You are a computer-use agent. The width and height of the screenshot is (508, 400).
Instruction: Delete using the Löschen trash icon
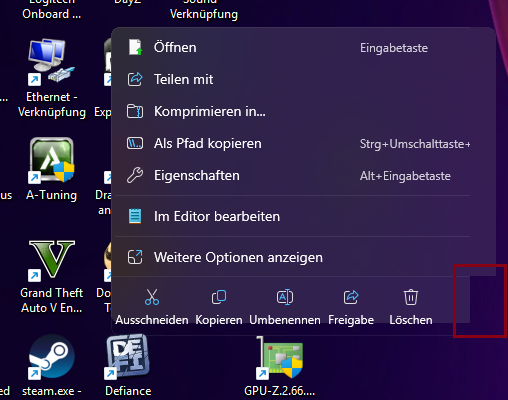[x=411, y=297]
